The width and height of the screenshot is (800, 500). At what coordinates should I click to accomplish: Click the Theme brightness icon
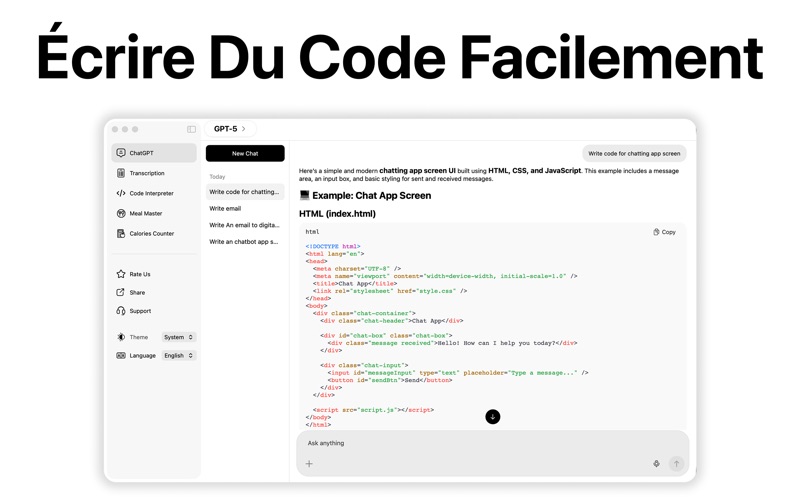(121, 337)
